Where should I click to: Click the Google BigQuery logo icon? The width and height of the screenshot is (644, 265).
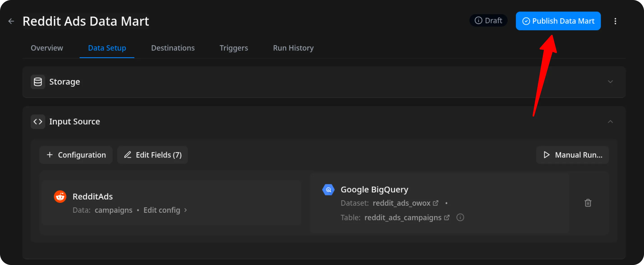point(328,190)
